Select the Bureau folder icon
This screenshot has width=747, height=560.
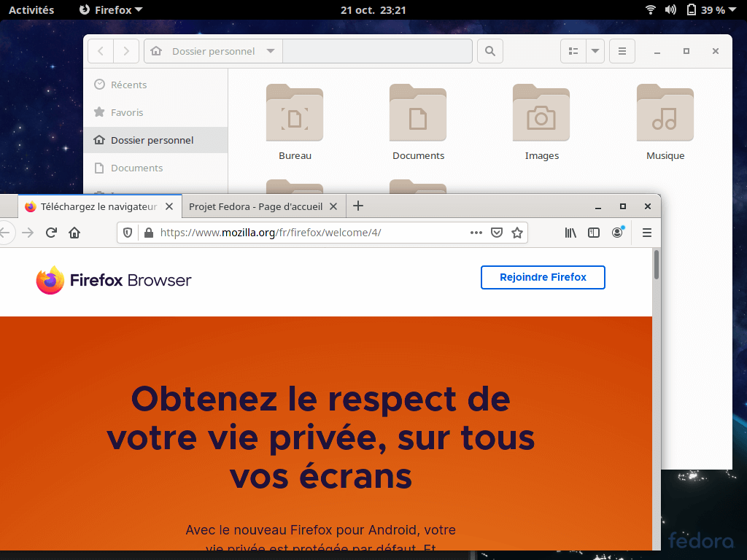click(295, 113)
